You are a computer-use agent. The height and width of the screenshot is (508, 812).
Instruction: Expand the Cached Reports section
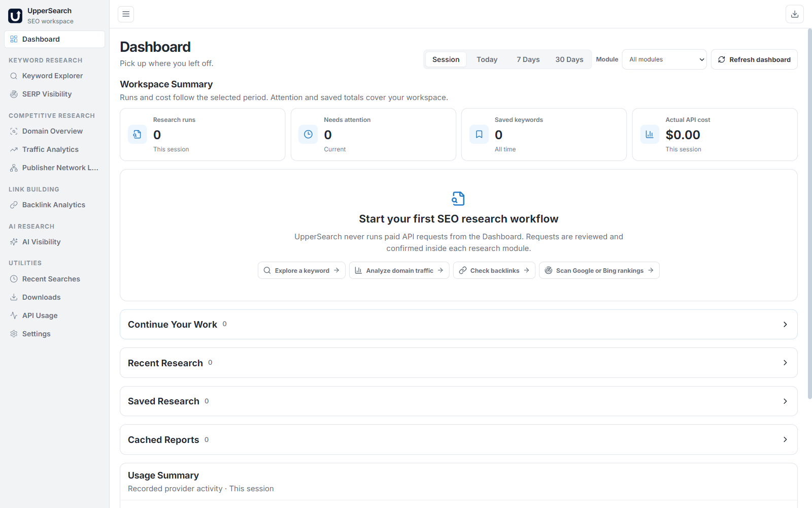click(x=459, y=439)
